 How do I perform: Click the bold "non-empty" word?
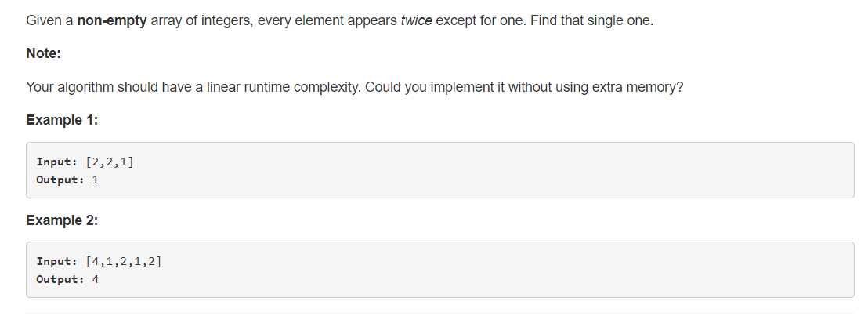click(x=111, y=20)
